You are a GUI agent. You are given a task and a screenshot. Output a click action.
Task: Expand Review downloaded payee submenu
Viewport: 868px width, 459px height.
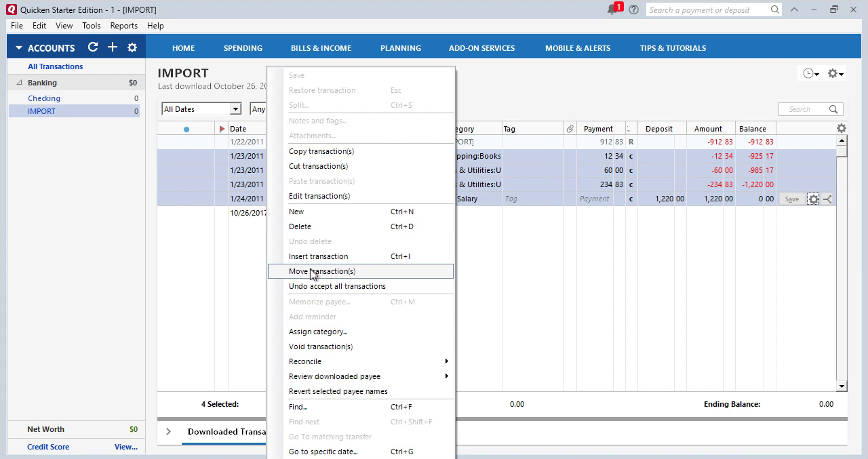click(361, 376)
